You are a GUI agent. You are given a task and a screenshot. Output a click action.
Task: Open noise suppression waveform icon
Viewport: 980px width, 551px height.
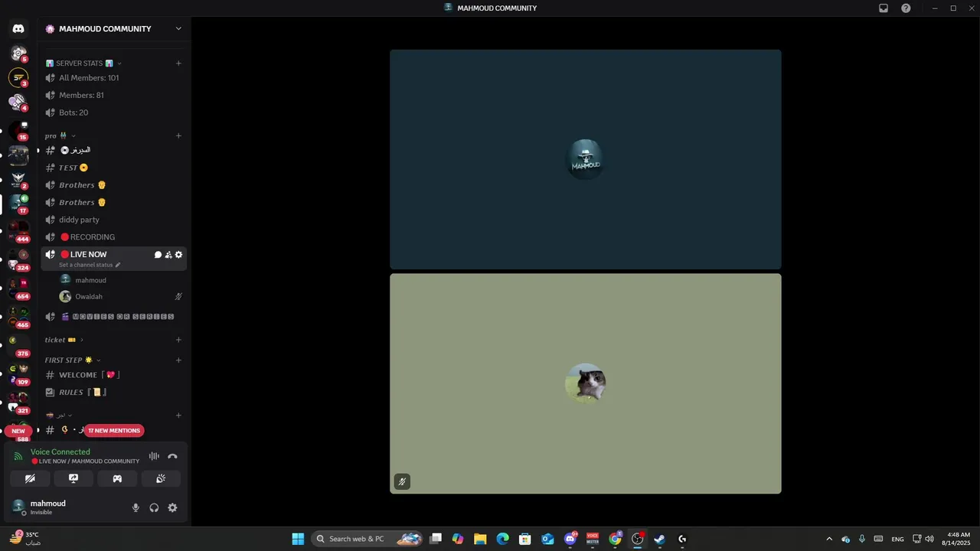154,456
